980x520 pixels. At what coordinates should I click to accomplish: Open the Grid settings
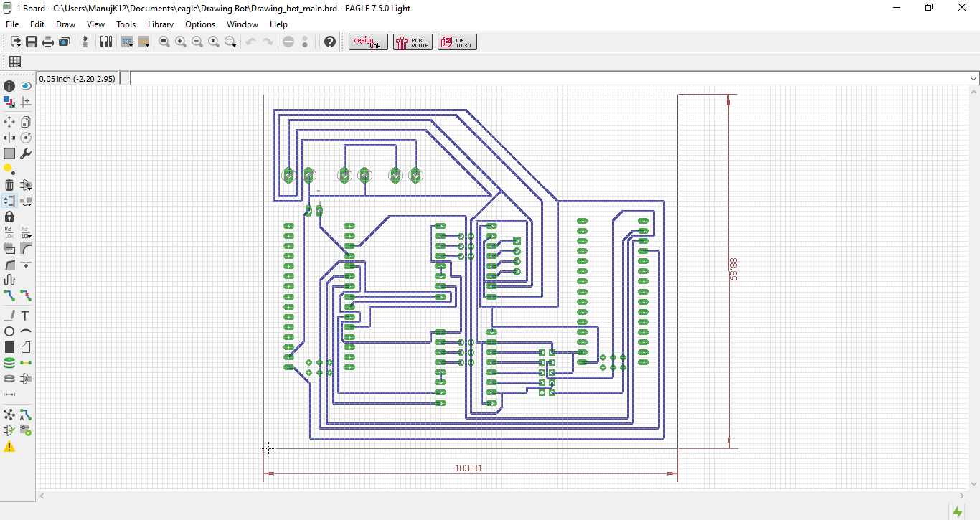14,62
